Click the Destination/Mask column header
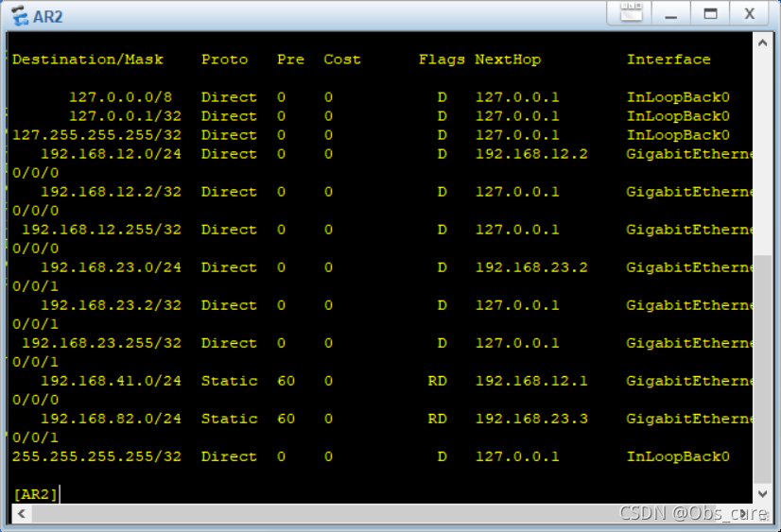The image size is (781, 532). click(x=88, y=60)
